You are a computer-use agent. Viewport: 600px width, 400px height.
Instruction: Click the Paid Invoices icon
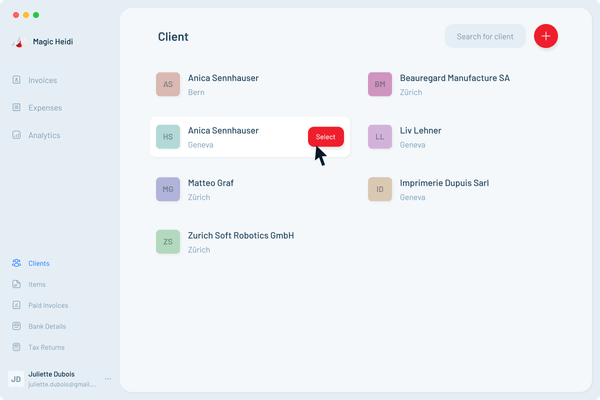coord(16,305)
